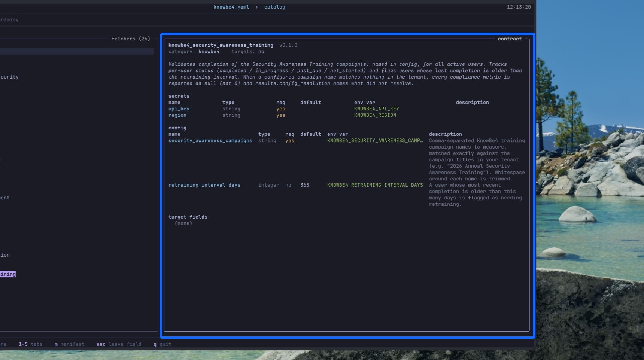
Task: Click the KNOWBE4_RETRAINING_INTERVAL_DAYS env var
Action: click(x=375, y=185)
